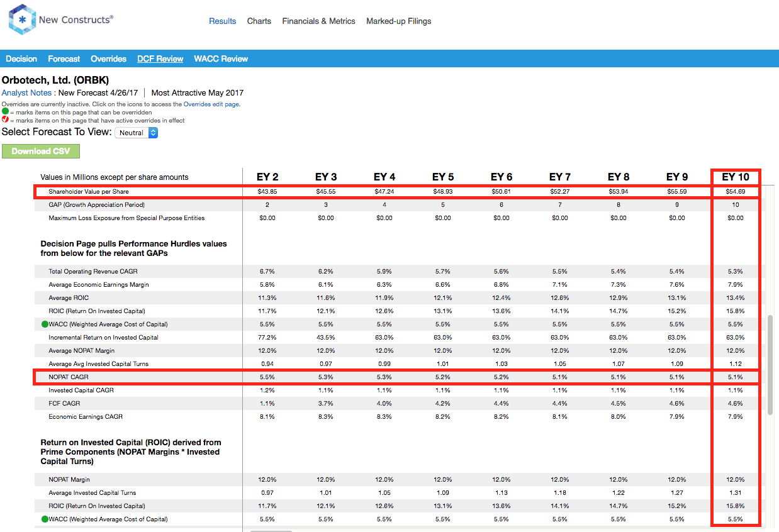Click the New Constructs hexagon logo
This screenshot has width=779, height=532.
click(22, 19)
